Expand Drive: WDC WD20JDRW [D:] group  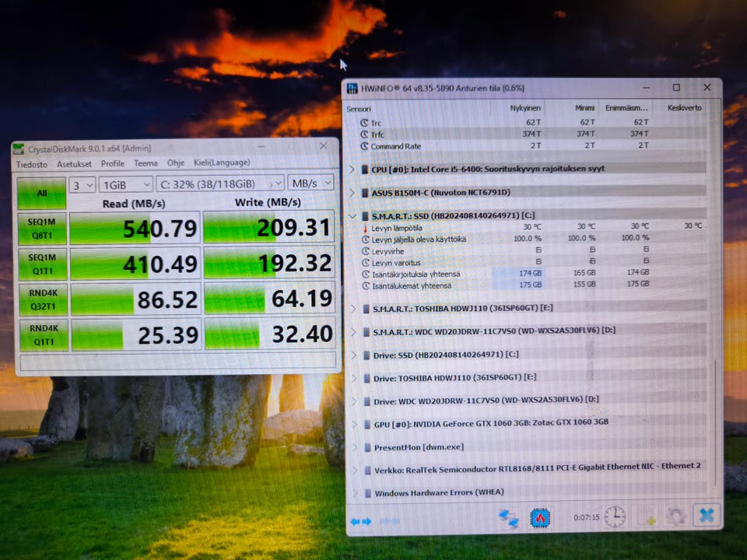tap(355, 401)
